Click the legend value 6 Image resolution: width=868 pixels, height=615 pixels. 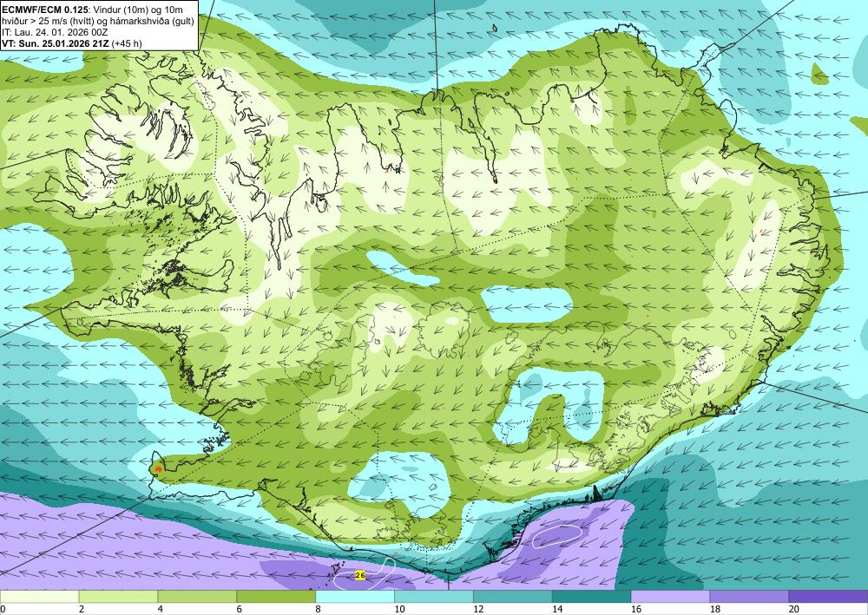tap(240, 610)
